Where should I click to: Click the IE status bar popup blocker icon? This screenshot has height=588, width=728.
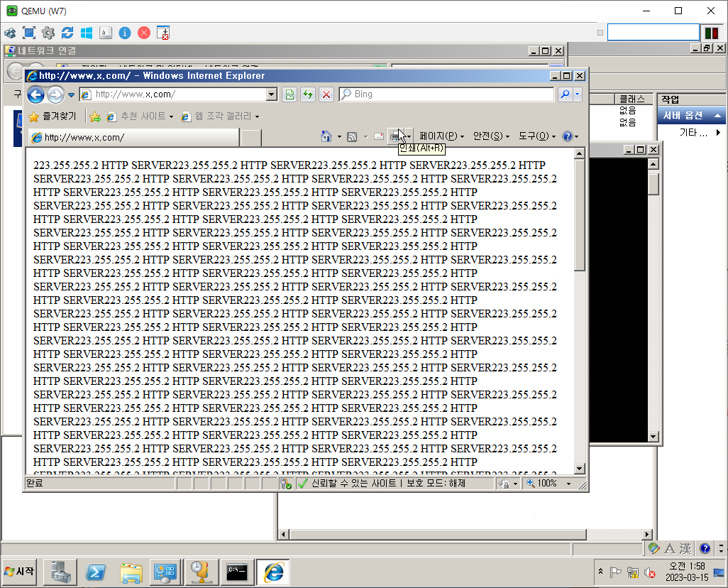pos(285,484)
